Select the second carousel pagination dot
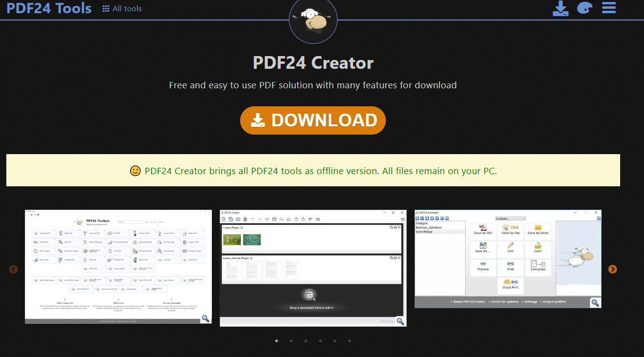This screenshot has width=644, height=357. (x=291, y=341)
